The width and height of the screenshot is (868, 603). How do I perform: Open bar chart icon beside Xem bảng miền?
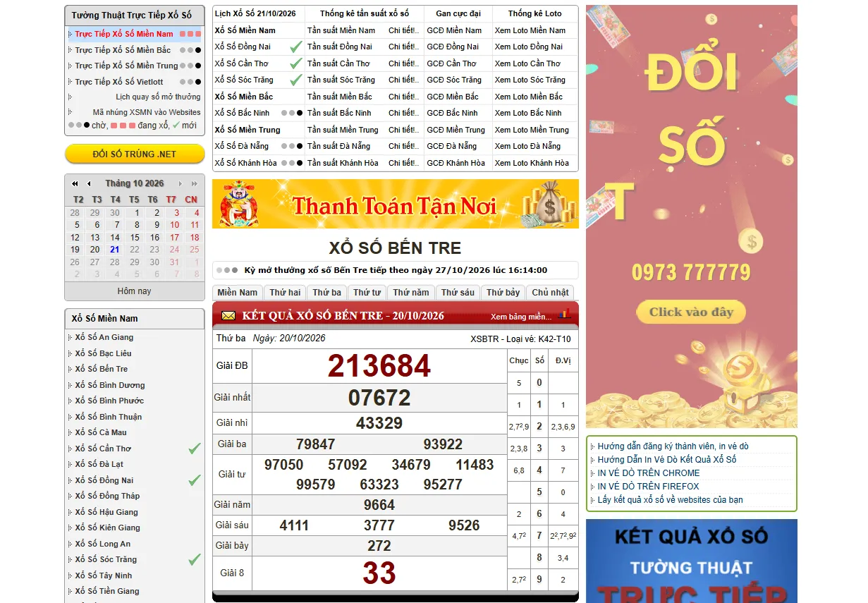point(565,314)
